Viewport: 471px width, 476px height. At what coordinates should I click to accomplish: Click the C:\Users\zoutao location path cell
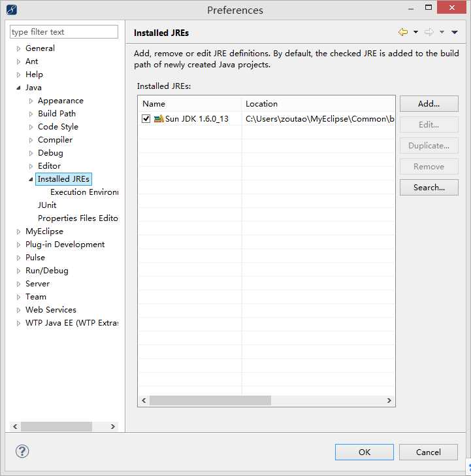pyautogui.click(x=318, y=119)
